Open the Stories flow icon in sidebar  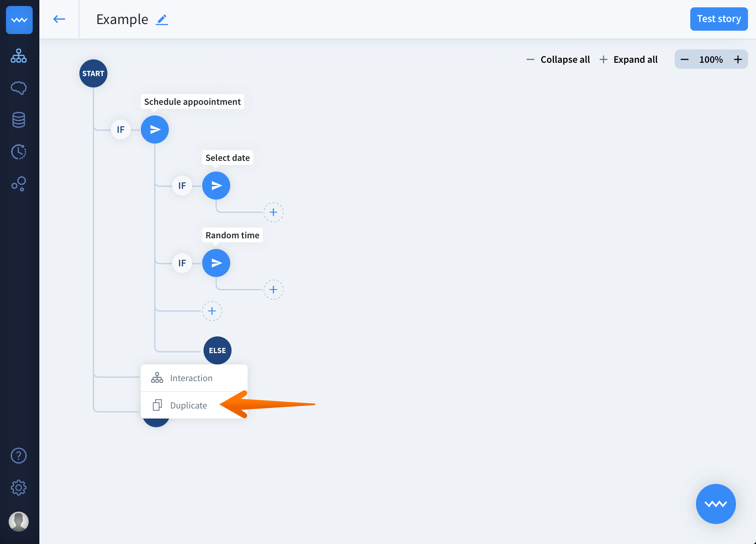19,56
